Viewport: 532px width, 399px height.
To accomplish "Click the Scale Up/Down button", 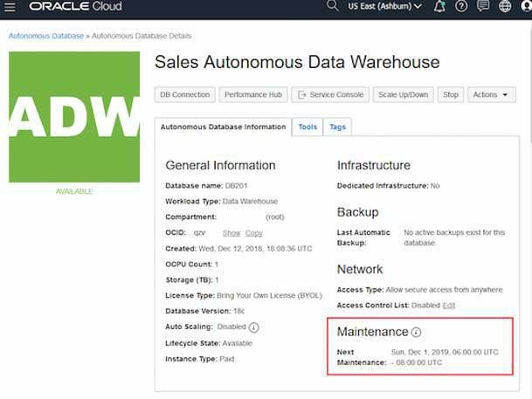I will [402, 94].
